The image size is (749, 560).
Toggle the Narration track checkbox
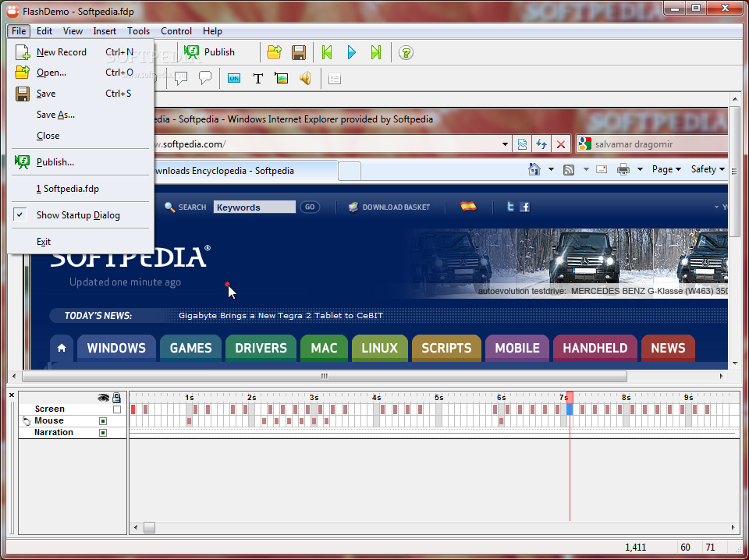click(103, 433)
